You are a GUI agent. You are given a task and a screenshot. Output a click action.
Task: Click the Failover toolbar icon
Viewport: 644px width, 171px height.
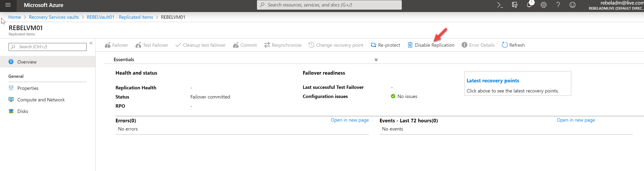click(x=108, y=45)
